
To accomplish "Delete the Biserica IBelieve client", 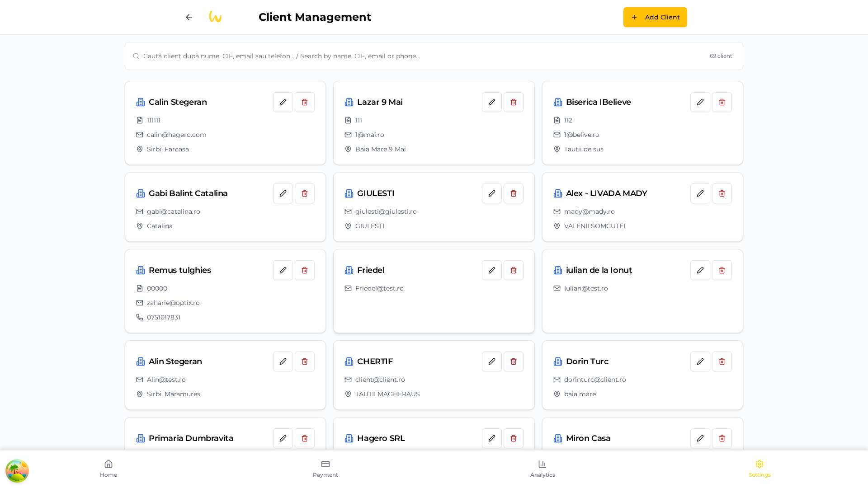I will [x=722, y=102].
